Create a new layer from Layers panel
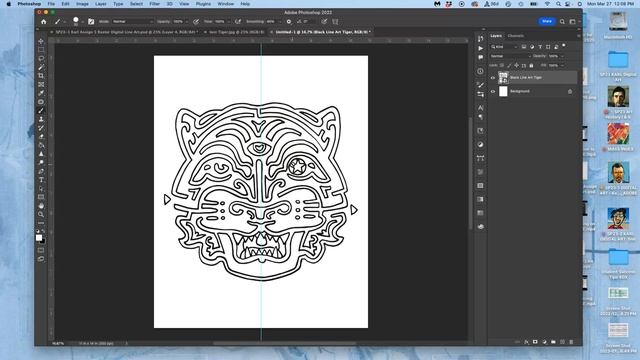 [562, 342]
